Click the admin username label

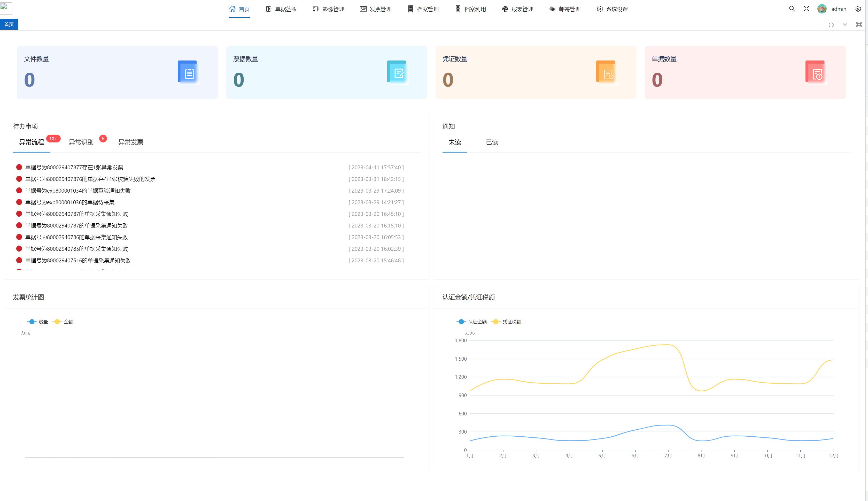coord(839,9)
